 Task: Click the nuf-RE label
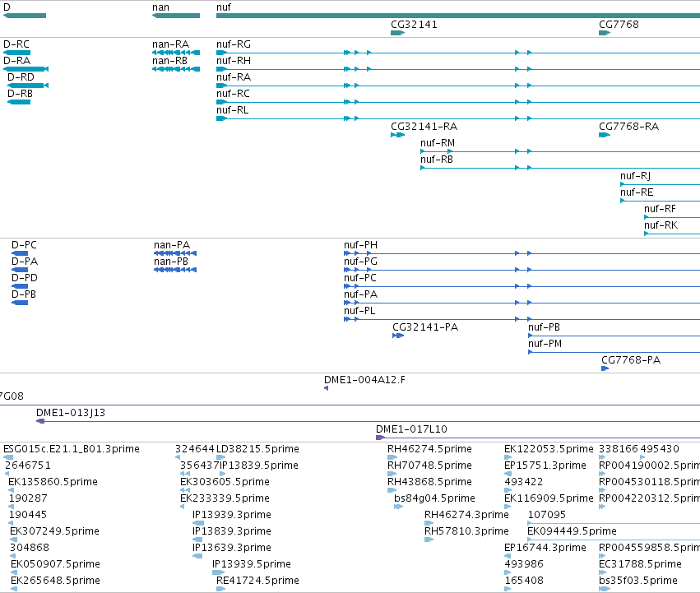[x=637, y=192]
